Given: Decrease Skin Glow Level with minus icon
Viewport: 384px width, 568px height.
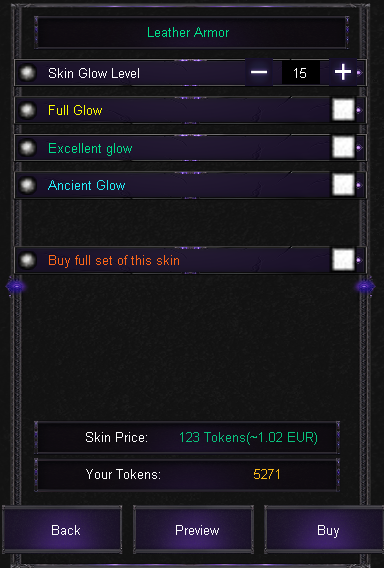Looking at the screenshot, I should tap(259, 72).
